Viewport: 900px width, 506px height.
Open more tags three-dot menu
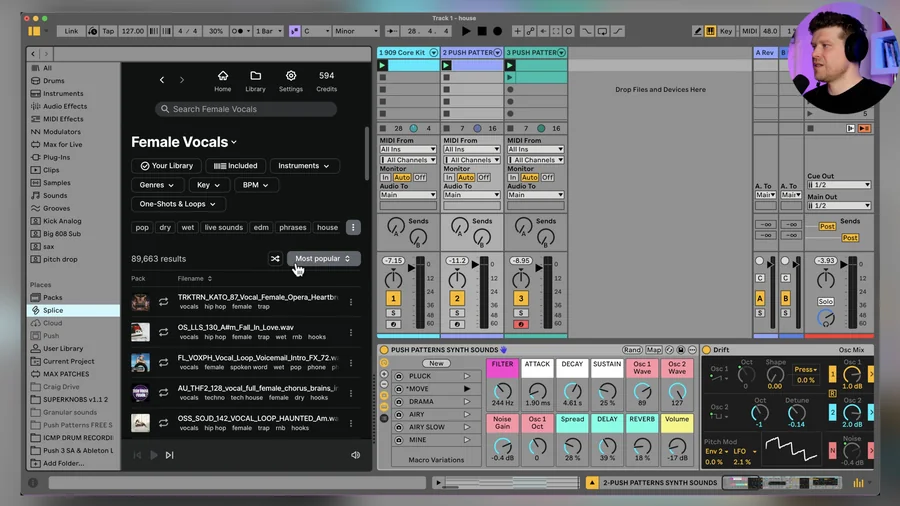click(x=353, y=227)
